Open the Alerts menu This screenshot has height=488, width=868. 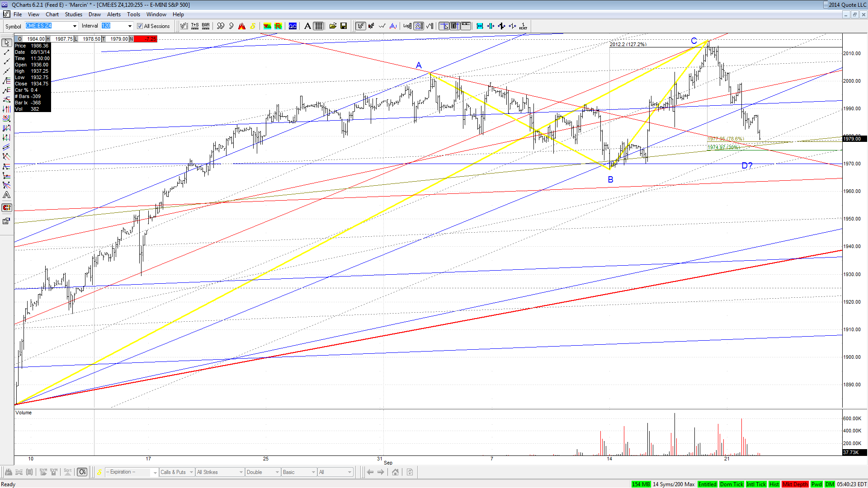(114, 14)
